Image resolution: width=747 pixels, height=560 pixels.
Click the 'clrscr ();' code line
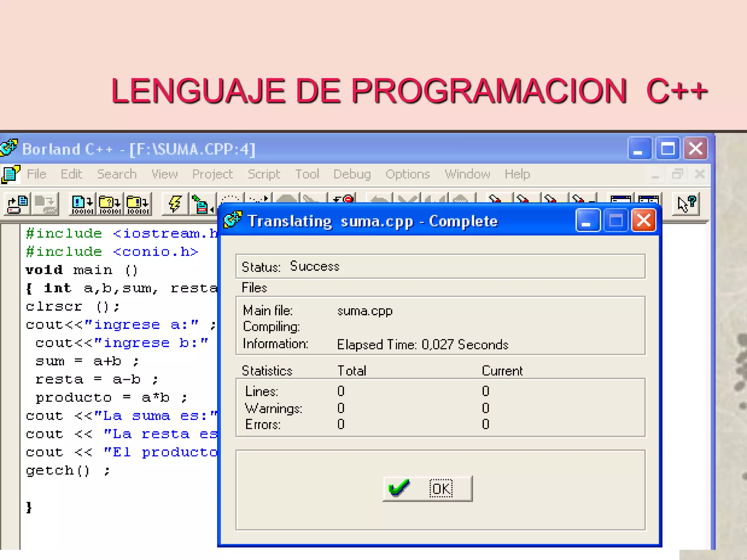pos(73,307)
